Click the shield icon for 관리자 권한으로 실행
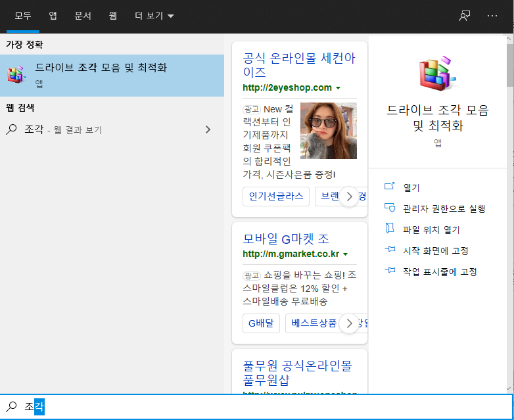The height and width of the screenshot is (420, 514). (x=390, y=207)
